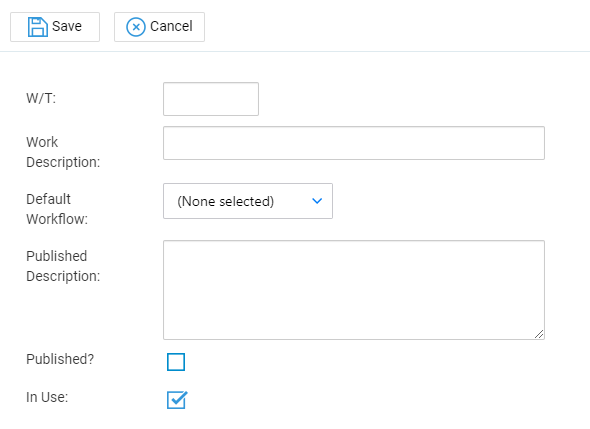Screen dimensions: 590x429
Task: Click the "Work Description:" label
Action: [x=63, y=152]
